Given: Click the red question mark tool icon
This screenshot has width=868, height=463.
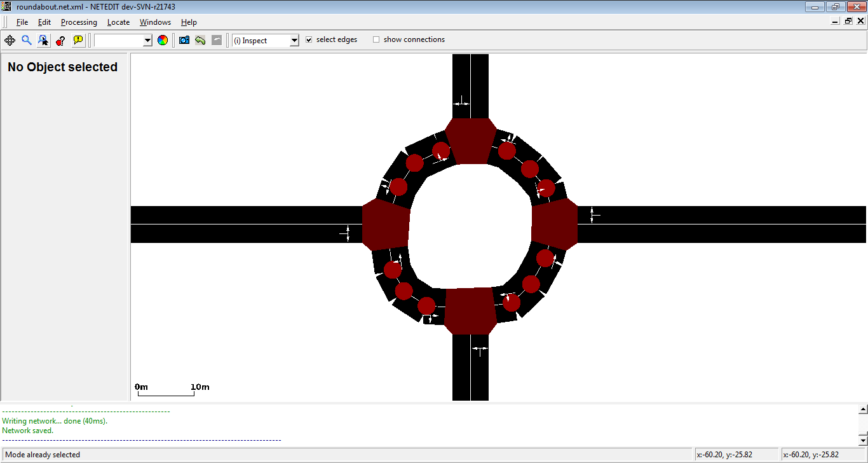Looking at the screenshot, I should pyautogui.click(x=60, y=40).
